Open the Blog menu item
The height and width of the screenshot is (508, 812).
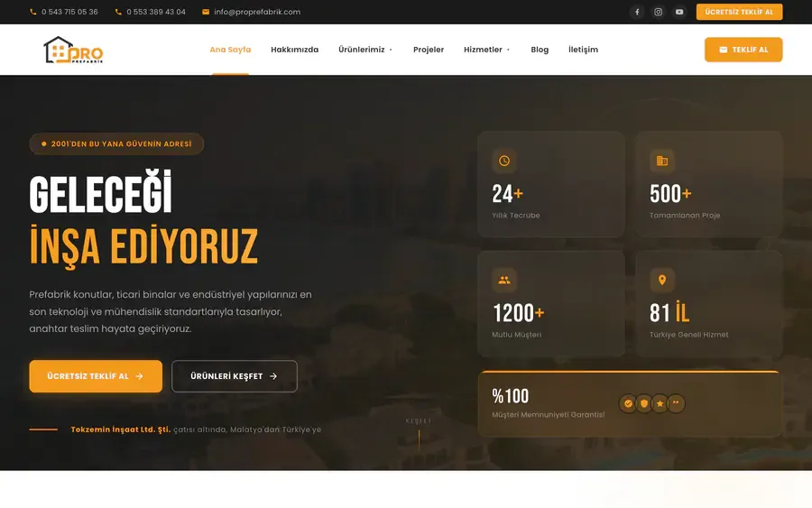[540, 50]
